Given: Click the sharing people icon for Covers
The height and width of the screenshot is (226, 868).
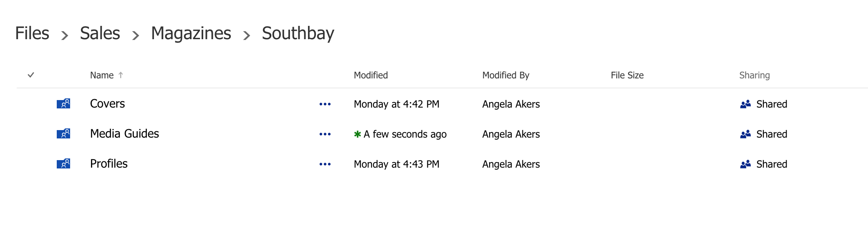Looking at the screenshot, I should pyautogui.click(x=745, y=104).
